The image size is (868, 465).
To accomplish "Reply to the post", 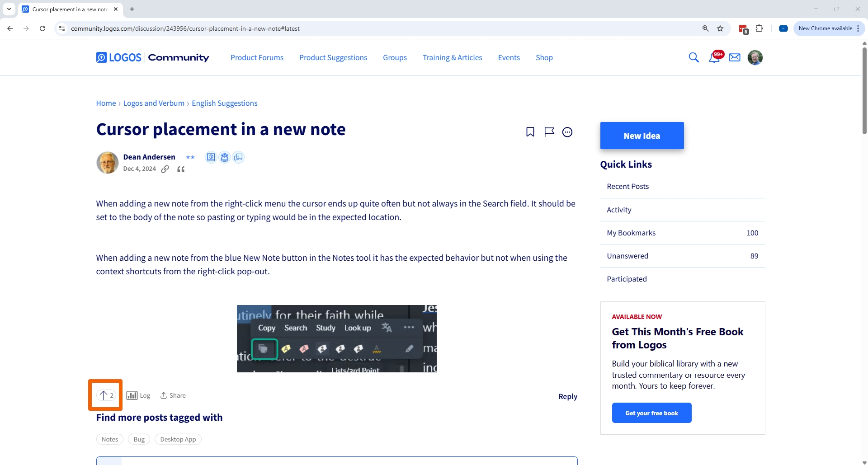I will [568, 396].
